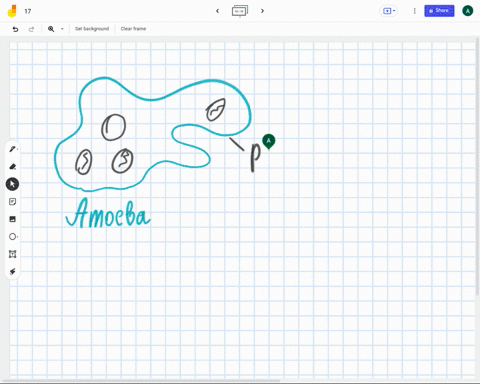Viewport: 480px width, 384px height.
Task: Open the zoom level dropdown arrow
Action: coord(62,29)
